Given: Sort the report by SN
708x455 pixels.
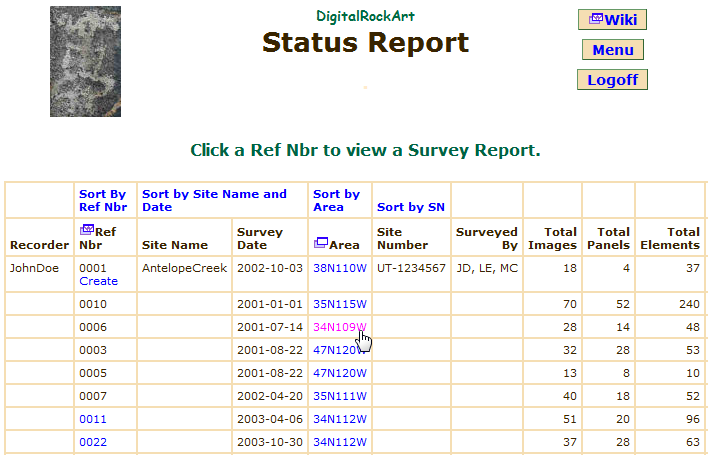Looking at the screenshot, I should tap(410, 207).
